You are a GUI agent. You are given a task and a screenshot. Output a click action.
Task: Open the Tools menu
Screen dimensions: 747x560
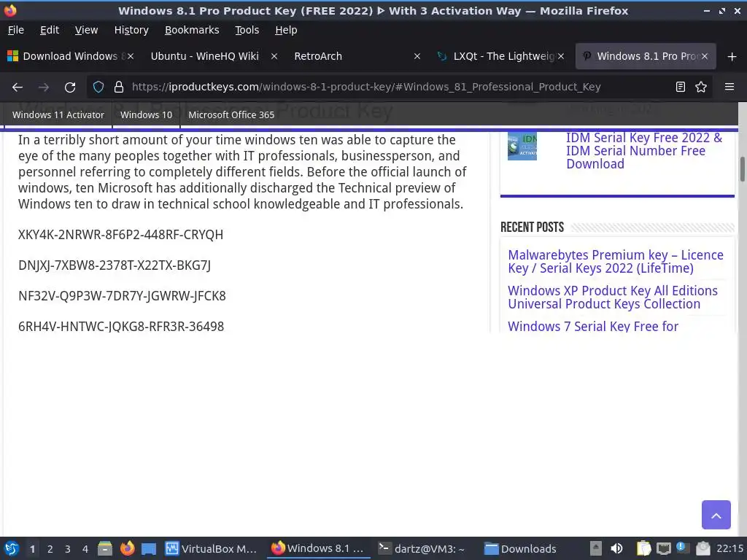point(247,30)
